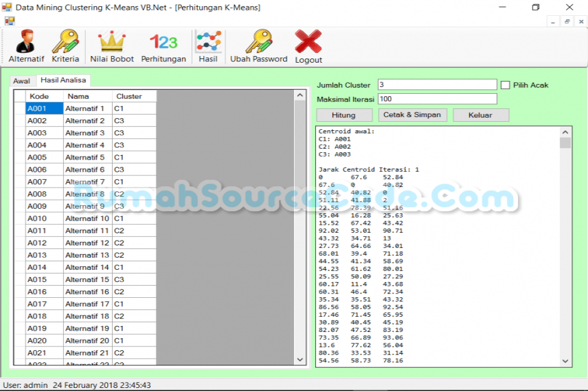Switch to the Hasil Analisa tab
The height and width of the screenshot is (391, 588).
tap(63, 80)
